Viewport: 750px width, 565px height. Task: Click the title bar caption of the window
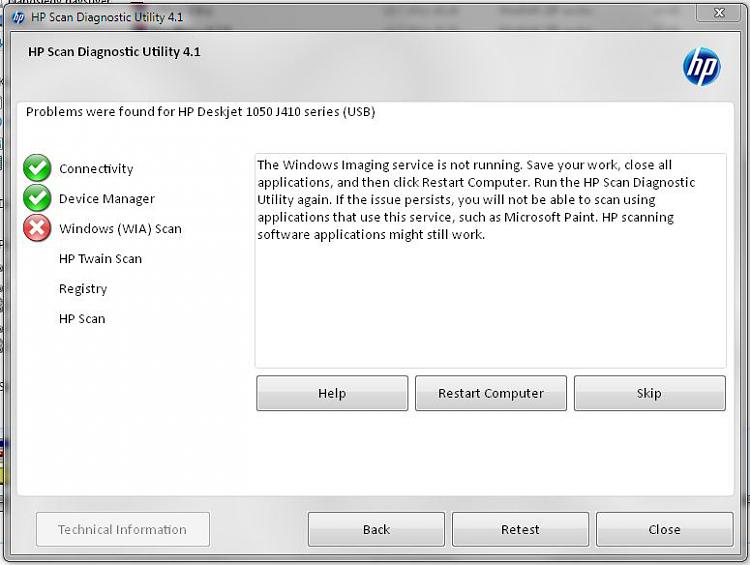pos(107,18)
